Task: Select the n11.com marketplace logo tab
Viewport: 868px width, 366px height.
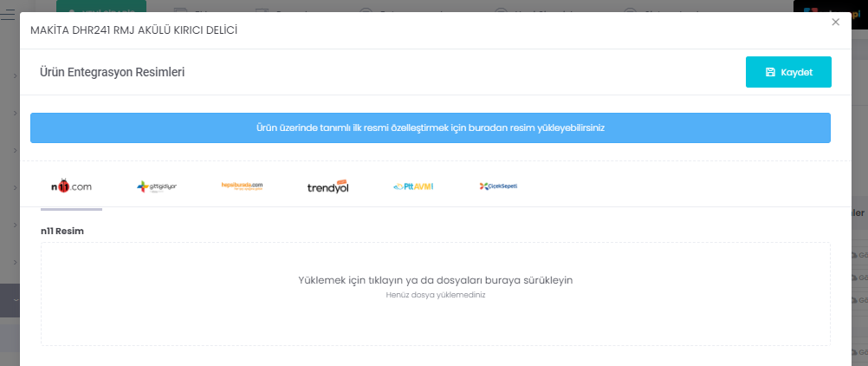Action: 71,186
